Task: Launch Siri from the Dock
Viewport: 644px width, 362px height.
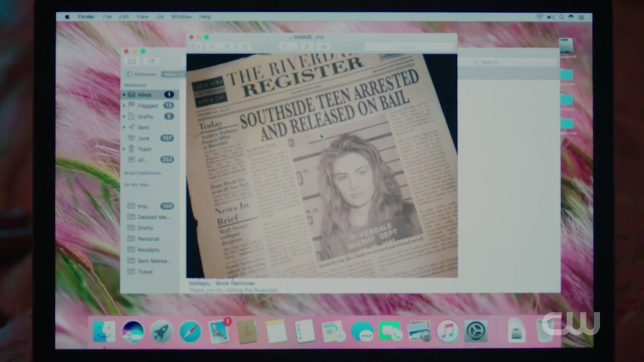Action: click(133, 331)
